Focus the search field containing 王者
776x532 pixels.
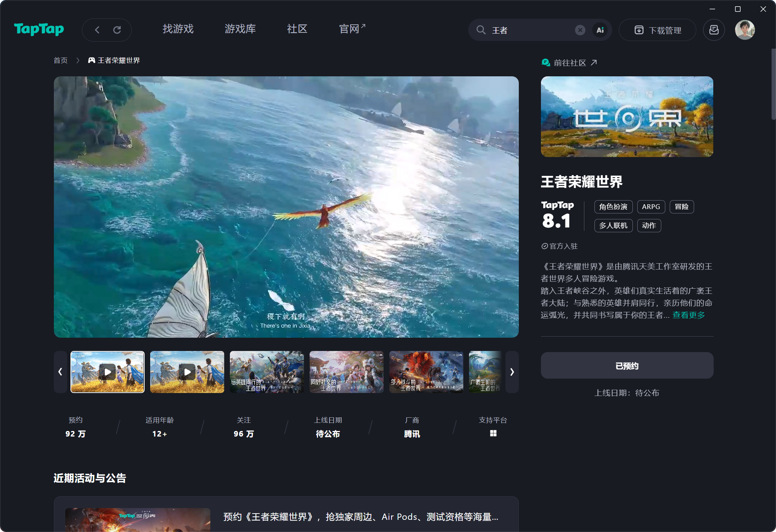click(531, 30)
